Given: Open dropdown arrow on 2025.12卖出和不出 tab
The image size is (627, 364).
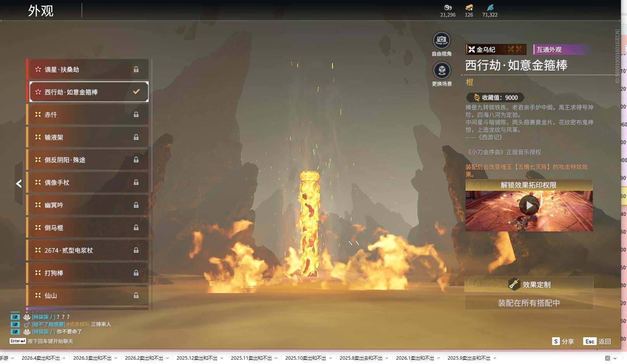Looking at the screenshot, I should [222, 358].
